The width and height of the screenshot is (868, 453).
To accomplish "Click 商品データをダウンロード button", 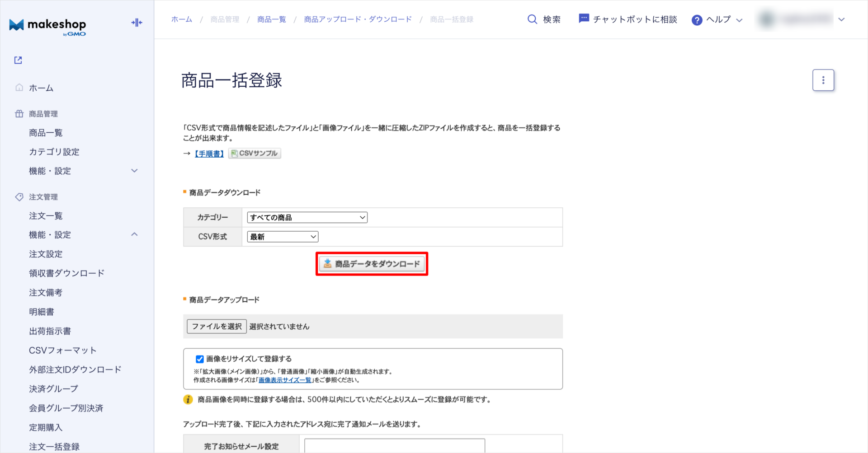I will click(x=372, y=264).
